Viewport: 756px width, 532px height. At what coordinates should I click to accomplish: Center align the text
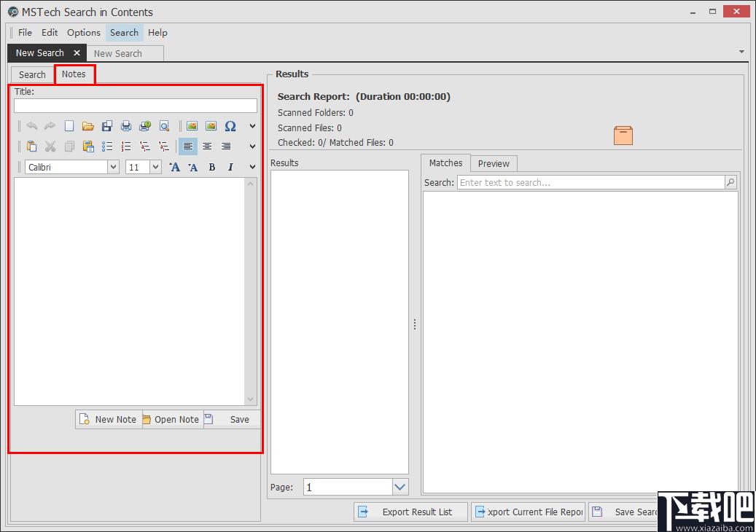[207, 146]
